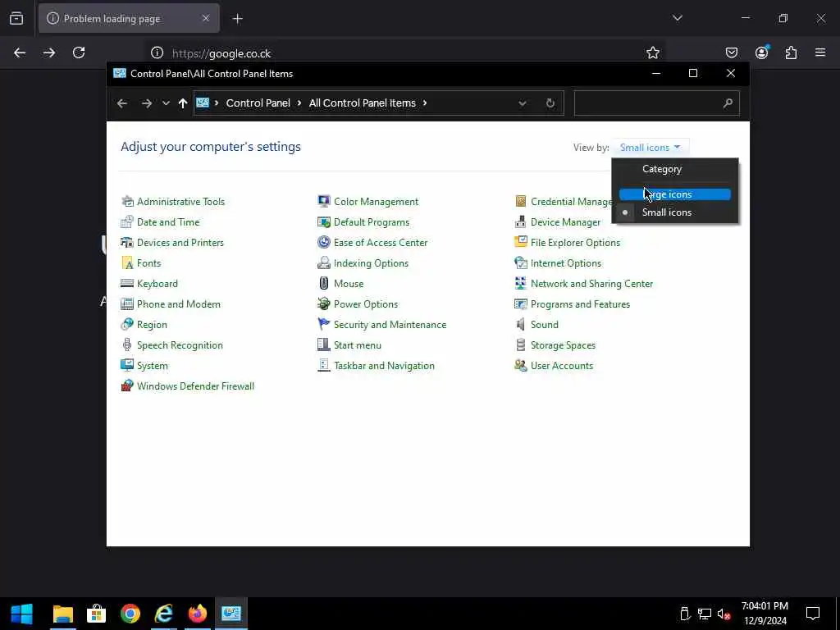Open the Keyboard icon
The image size is (840, 630).
click(x=127, y=283)
